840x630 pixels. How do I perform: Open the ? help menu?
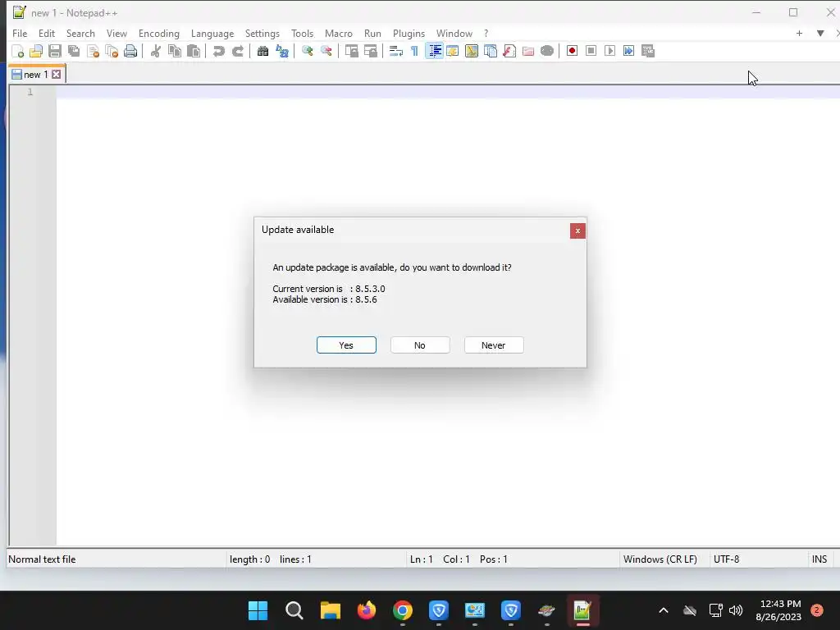tap(486, 33)
